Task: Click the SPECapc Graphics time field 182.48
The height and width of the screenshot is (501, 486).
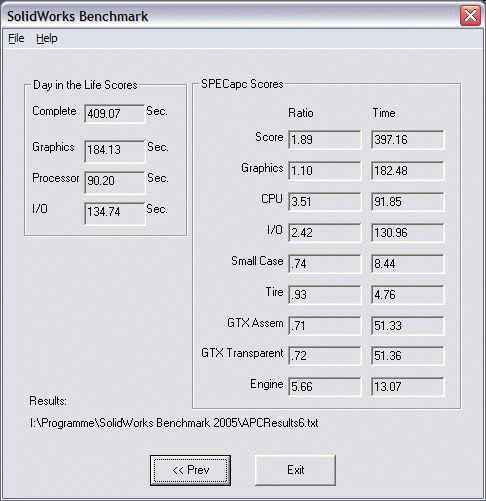Action: (x=408, y=171)
